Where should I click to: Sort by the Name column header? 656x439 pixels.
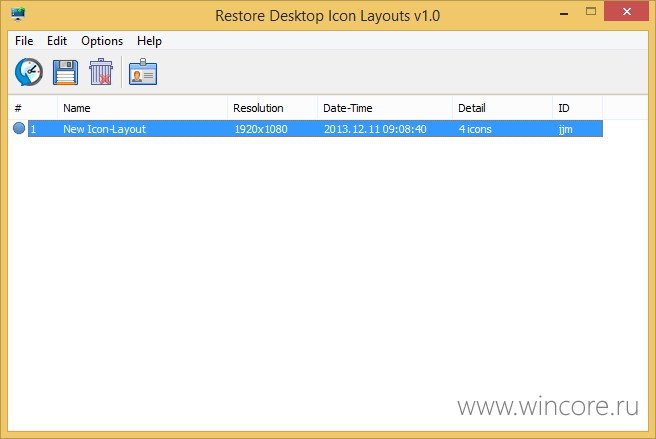142,108
